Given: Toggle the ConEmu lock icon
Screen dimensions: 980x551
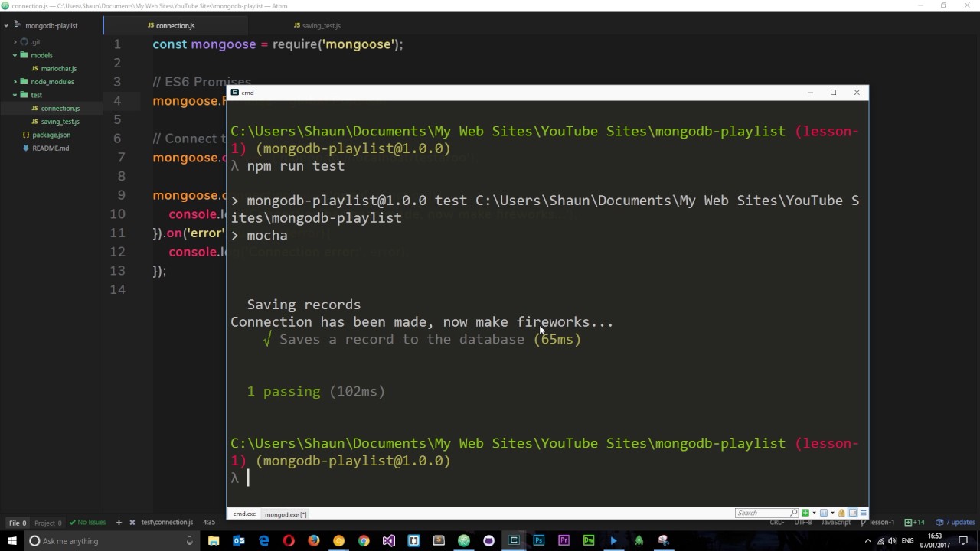Looking at the screenshot, I should coord(841,513).
